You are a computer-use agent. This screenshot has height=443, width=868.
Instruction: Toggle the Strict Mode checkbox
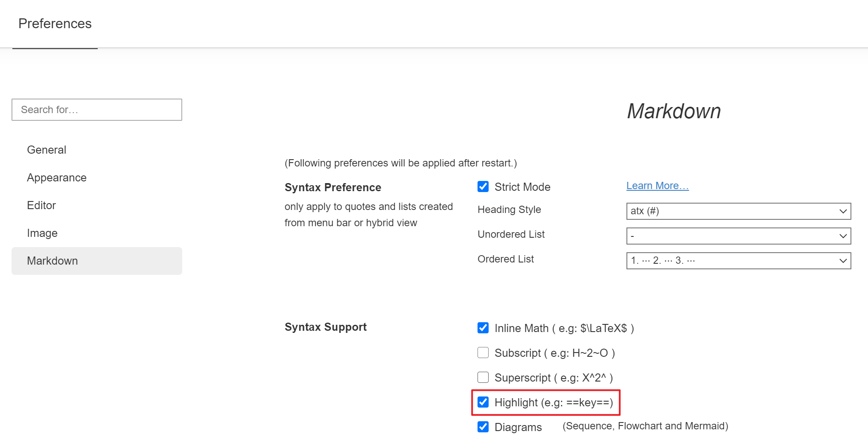pos(483,187)
